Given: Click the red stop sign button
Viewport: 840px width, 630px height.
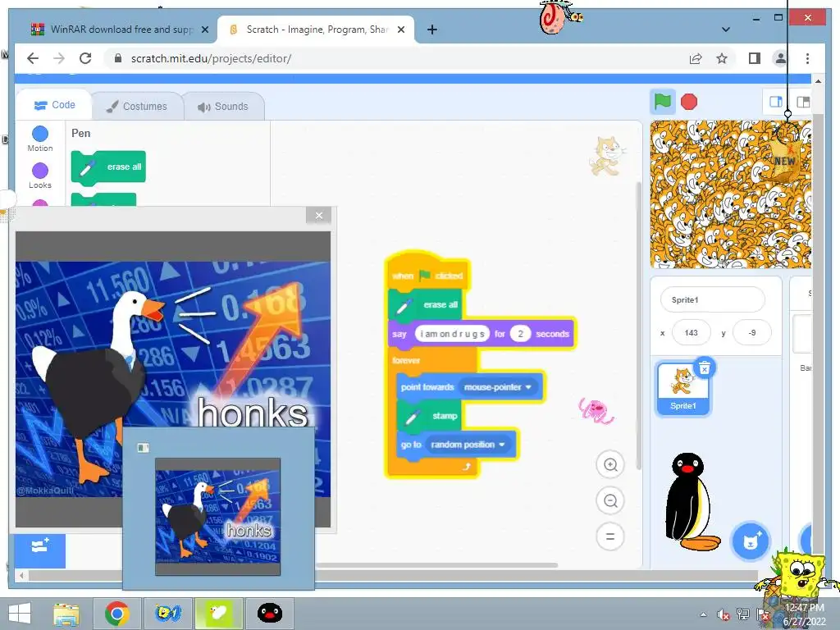Looking at the screenshot, I should [689, 101].
